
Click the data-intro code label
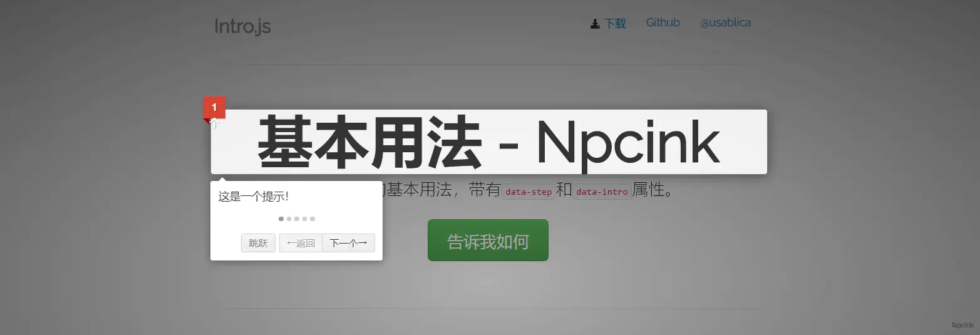602,192
